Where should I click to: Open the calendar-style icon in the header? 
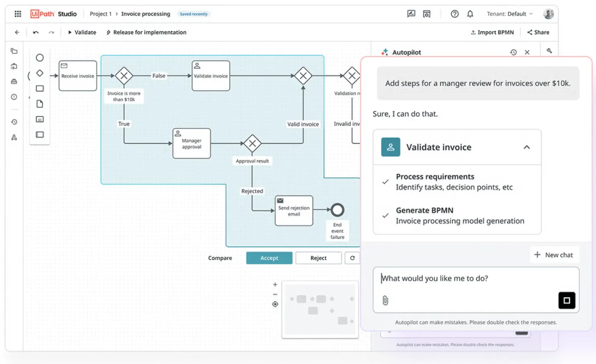coord(427,14)
